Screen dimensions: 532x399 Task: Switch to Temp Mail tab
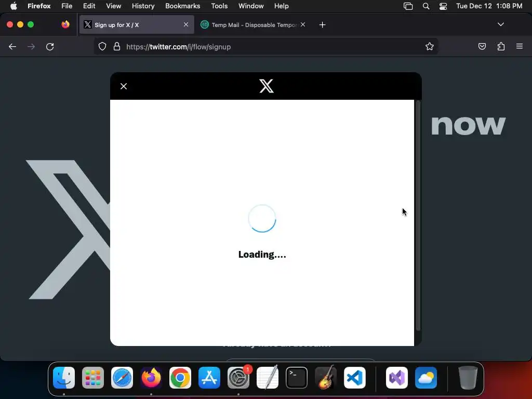[x=253, y=25]
